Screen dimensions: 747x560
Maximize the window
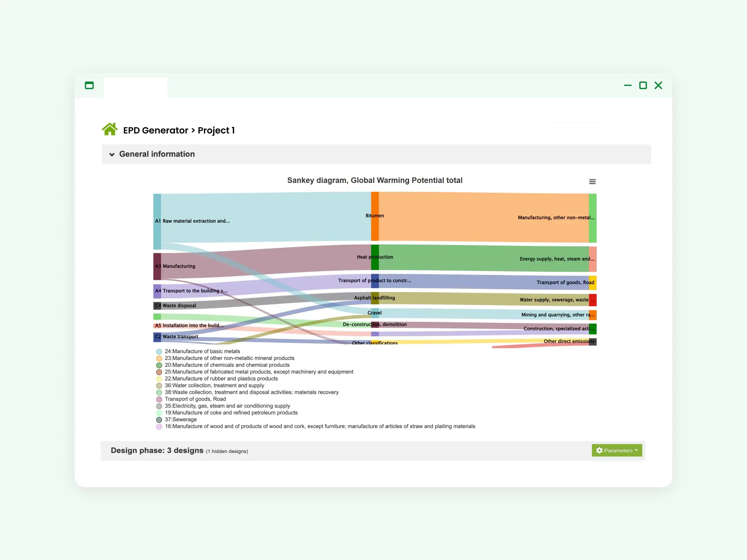click(643, 86)
